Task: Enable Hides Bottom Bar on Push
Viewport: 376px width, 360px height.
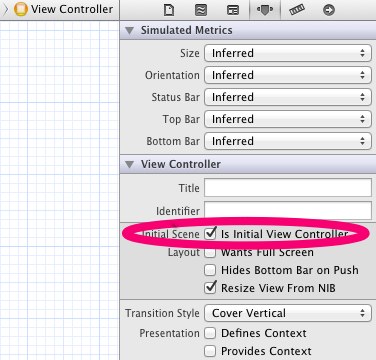Action: 210,270
